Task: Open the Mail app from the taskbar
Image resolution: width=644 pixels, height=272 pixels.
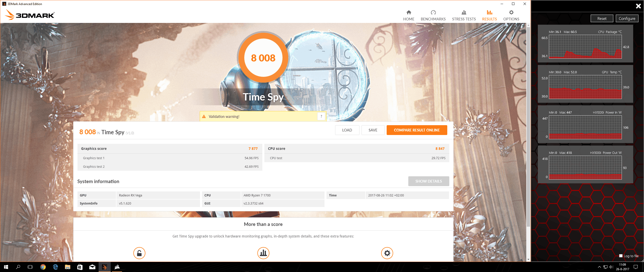Action: pyautogui.click(x=92, y=267)
